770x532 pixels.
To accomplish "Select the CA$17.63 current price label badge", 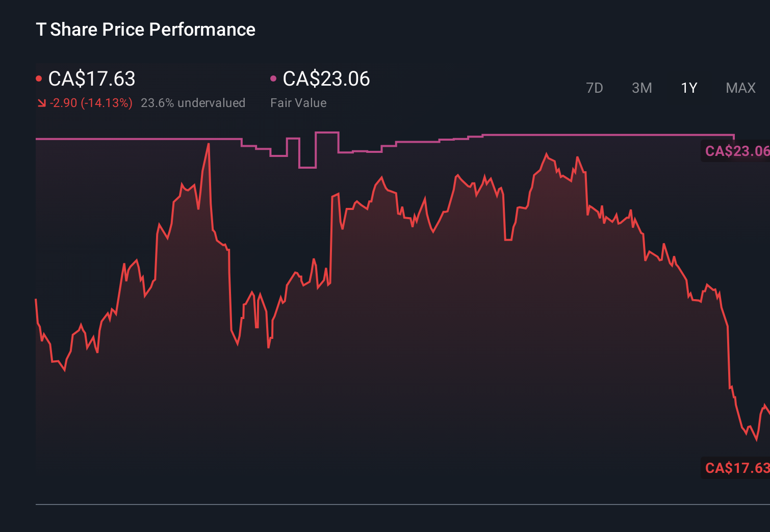I will point(736,467).
